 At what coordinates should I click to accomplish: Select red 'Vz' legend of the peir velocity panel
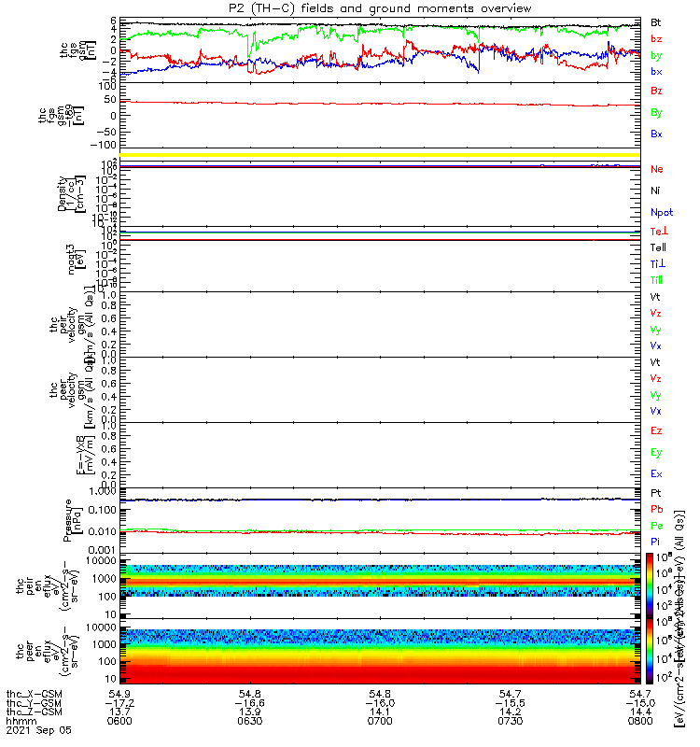656,313
